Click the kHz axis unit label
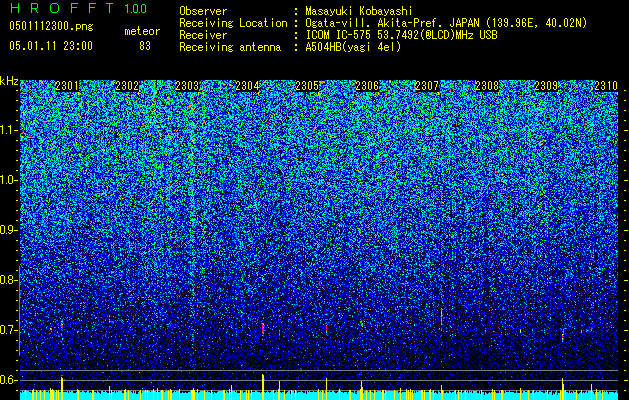Viewport: 629px width, 400px height. pos(9,81)
